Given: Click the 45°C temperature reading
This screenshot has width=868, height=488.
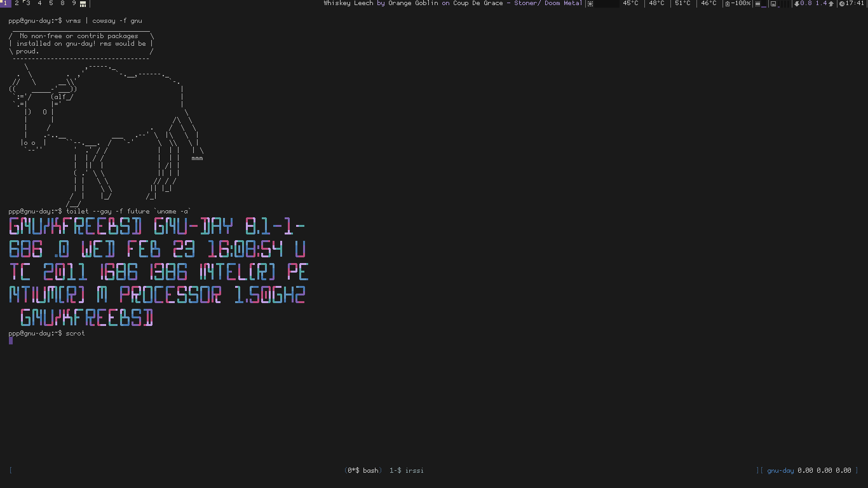Looking at the screenshot, I should coord(630,3).
